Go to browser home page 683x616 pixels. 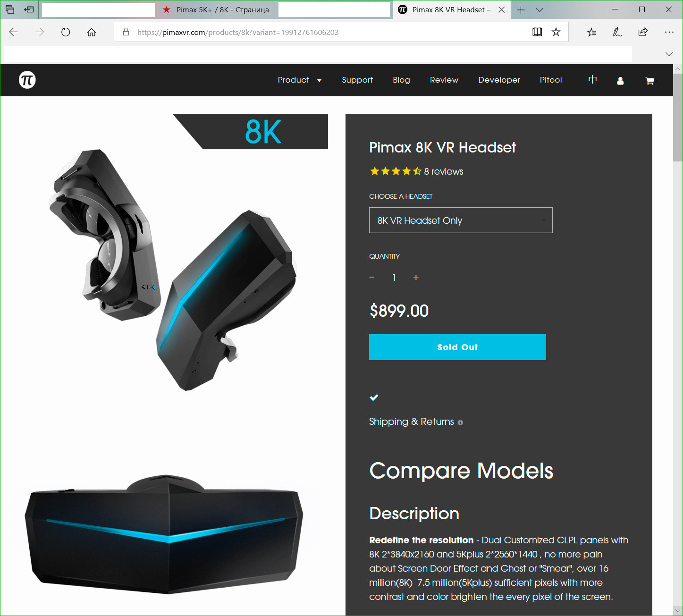92,32
